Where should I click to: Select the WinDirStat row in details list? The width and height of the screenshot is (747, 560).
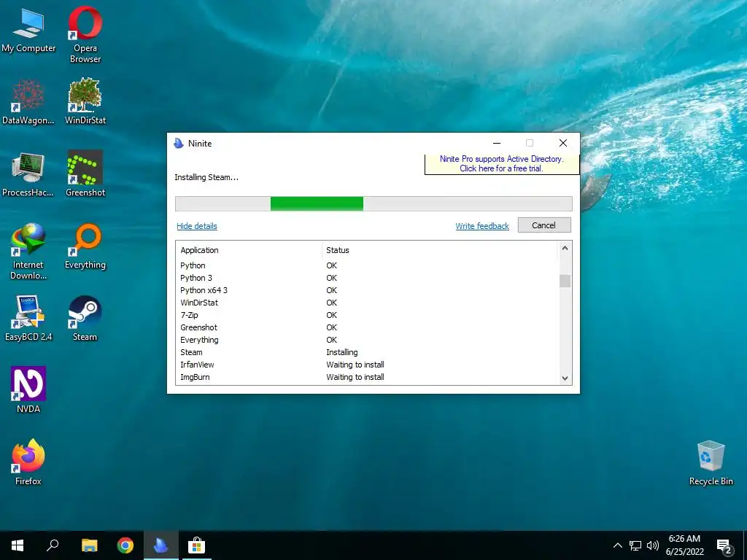tap(367, 303)
